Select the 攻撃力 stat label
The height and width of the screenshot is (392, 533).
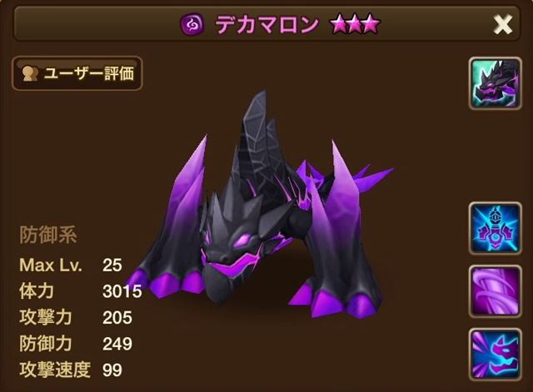tap(46, 317)
